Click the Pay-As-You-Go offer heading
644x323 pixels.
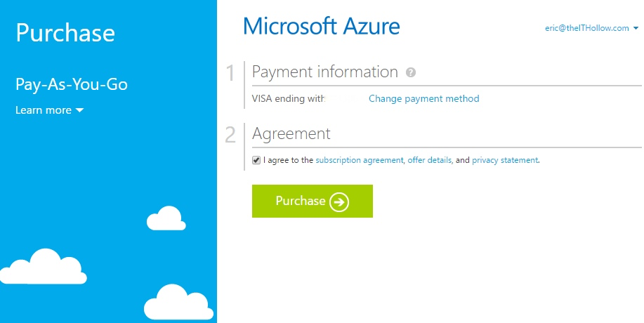[x=72, y=85]
